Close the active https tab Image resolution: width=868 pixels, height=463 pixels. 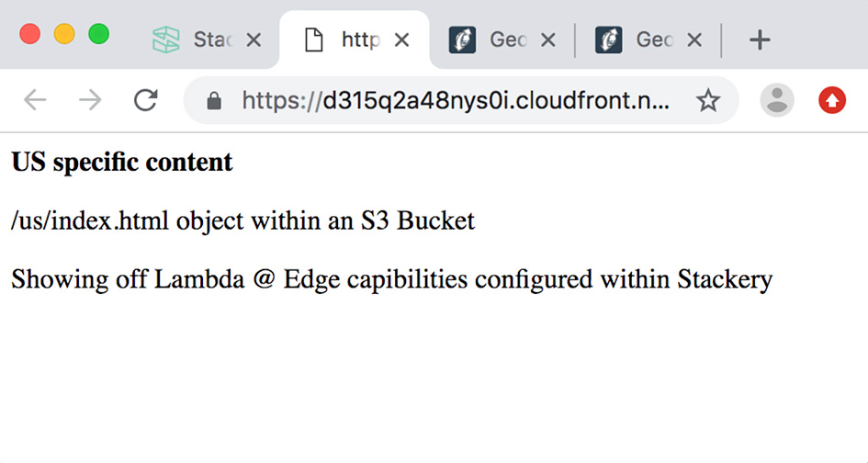(401, 40)
